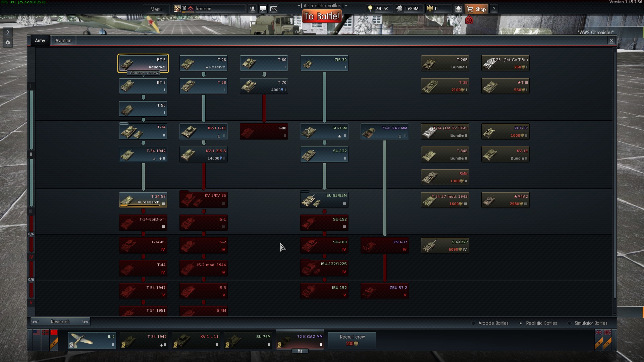Expand the ISU-122/122S group tile
The height and width of the screenshot is (362, 644).
click(324, 268)
